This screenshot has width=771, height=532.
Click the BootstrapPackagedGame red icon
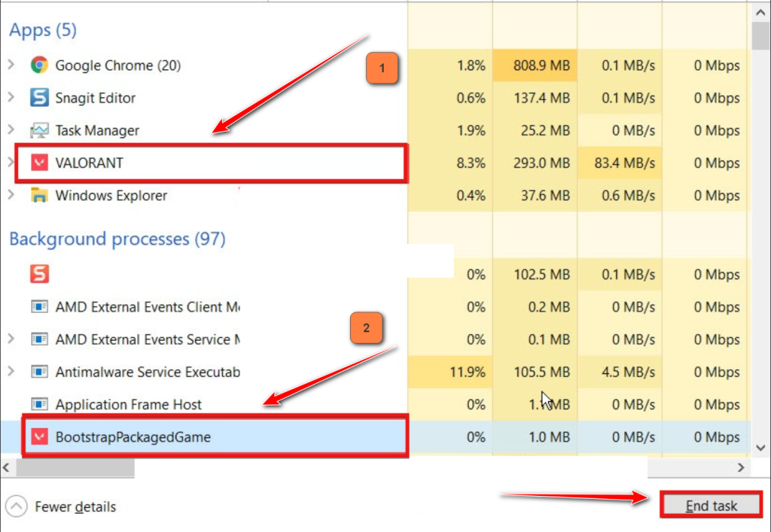point(39,436)
